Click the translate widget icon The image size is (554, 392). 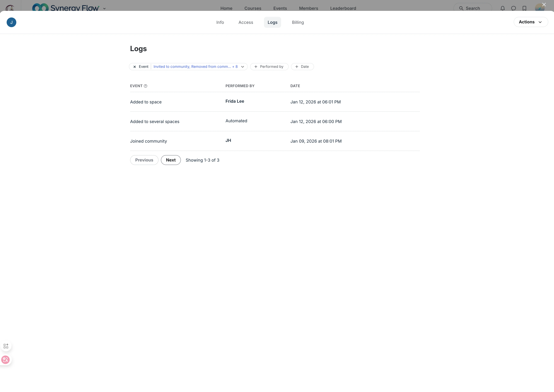click(5, 360)
